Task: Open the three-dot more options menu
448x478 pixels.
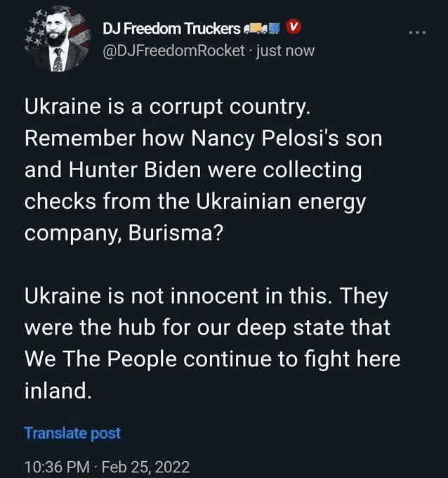Action: tap(417, 32)
